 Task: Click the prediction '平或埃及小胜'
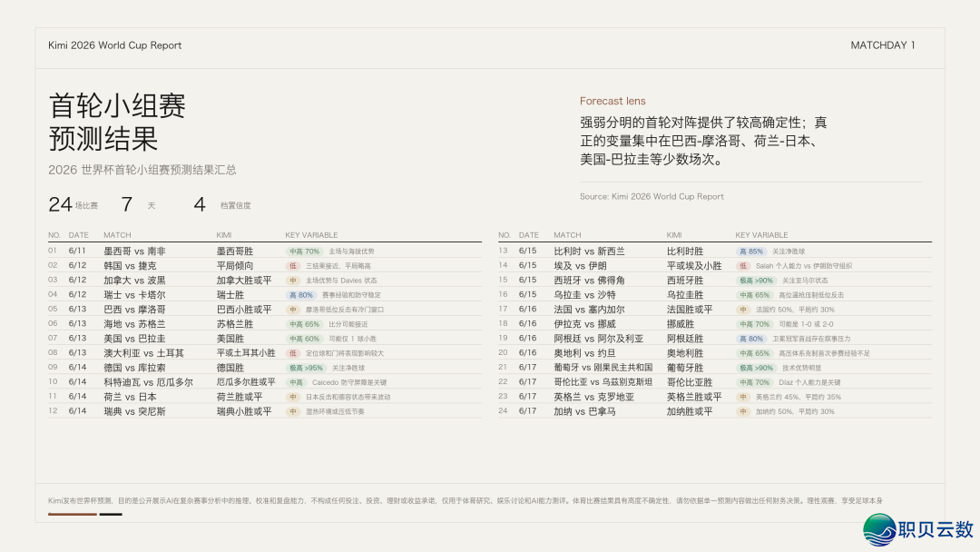coord(694,266)
